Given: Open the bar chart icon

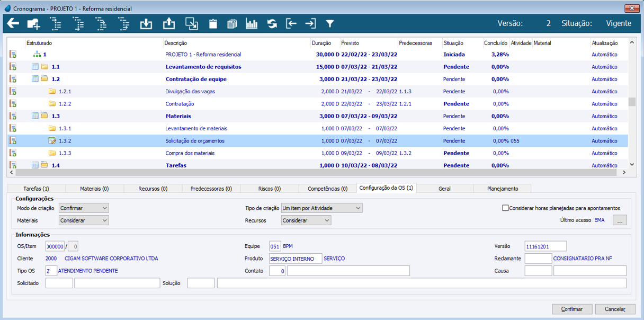Looking at the screenshot, I should [x=252, y=23].
